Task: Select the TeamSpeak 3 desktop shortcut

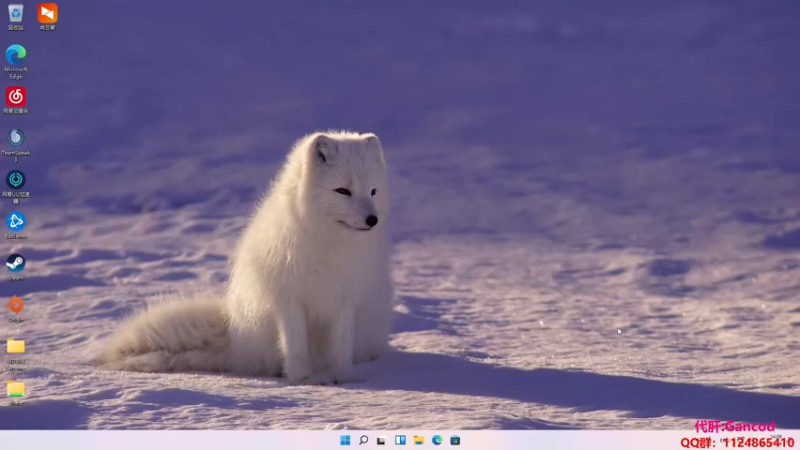Action: pyautogui.click(x=16, y=145)
